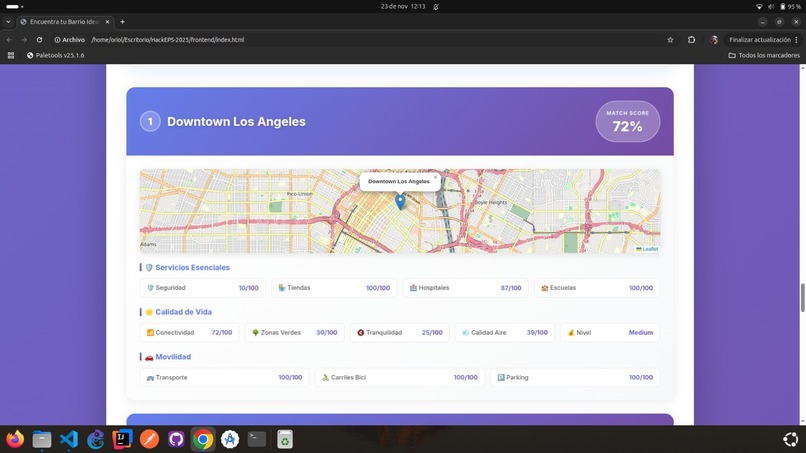The width and height of the screenshot is (806, 453).
Task: Reload the page with the refresh icon
Action: coord(39,40)
